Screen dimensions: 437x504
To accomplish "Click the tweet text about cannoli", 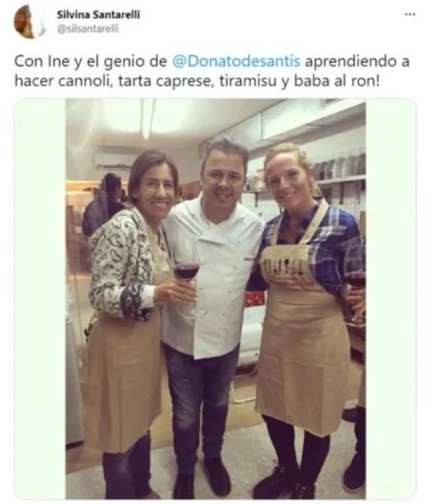I will (x=212, y=71).
